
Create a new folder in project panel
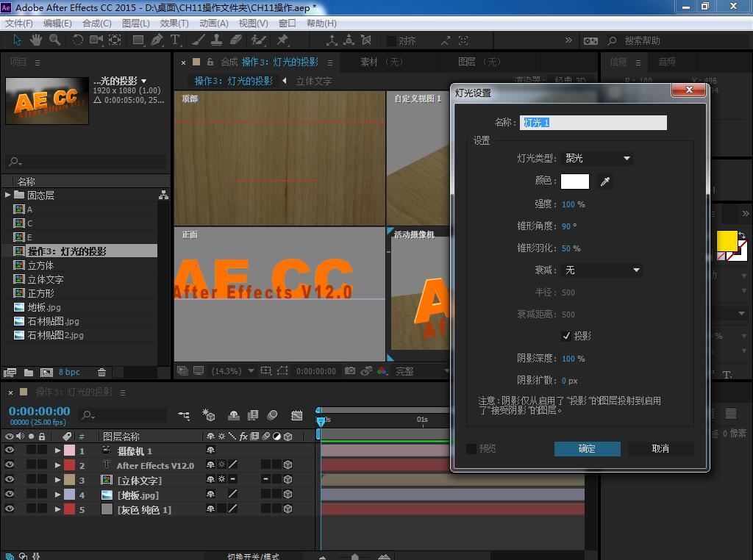click(29, 373)
